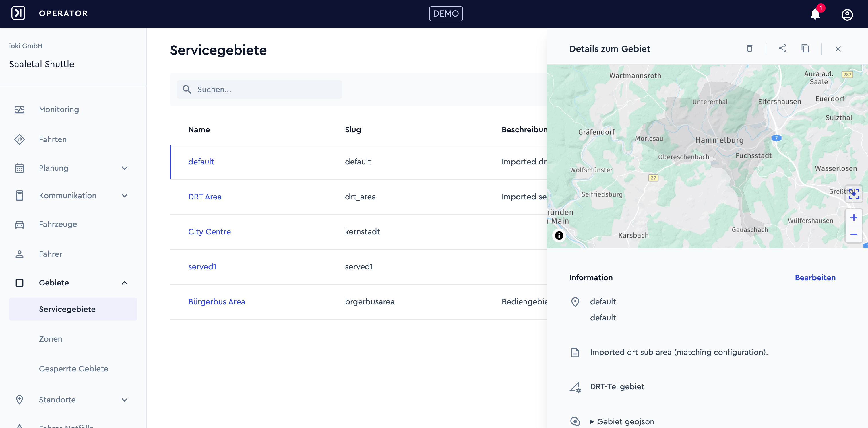Expand the Standorte menu
The height and width of the screenshot is (428, 868).
click(124, 400)
